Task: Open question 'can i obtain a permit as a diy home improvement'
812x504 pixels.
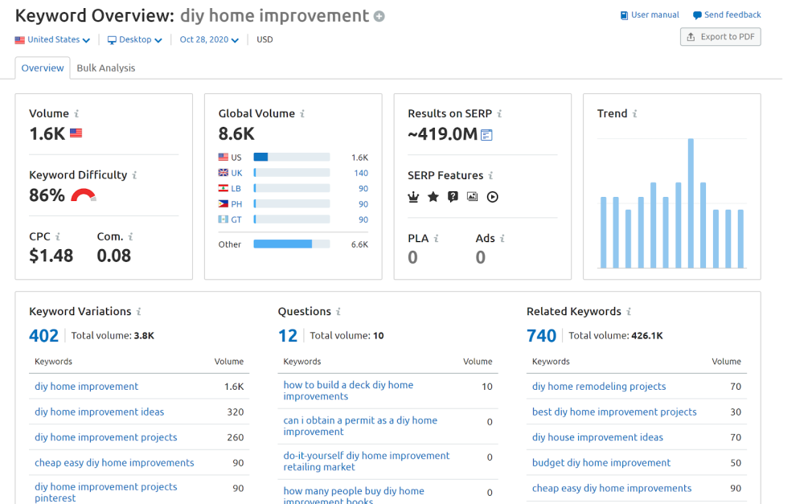Action: click(360, 426)
